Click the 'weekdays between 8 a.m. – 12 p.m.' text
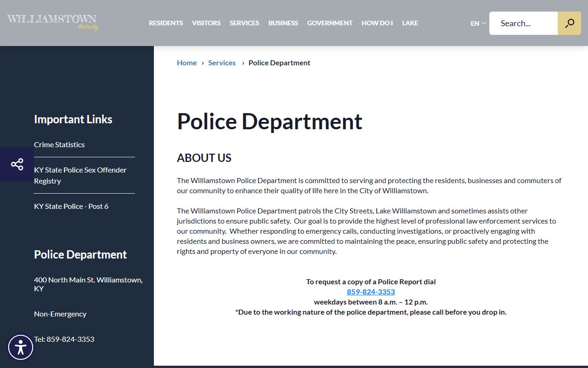The width and height of the screenshot is (588, 368). (x=371, y=302)
